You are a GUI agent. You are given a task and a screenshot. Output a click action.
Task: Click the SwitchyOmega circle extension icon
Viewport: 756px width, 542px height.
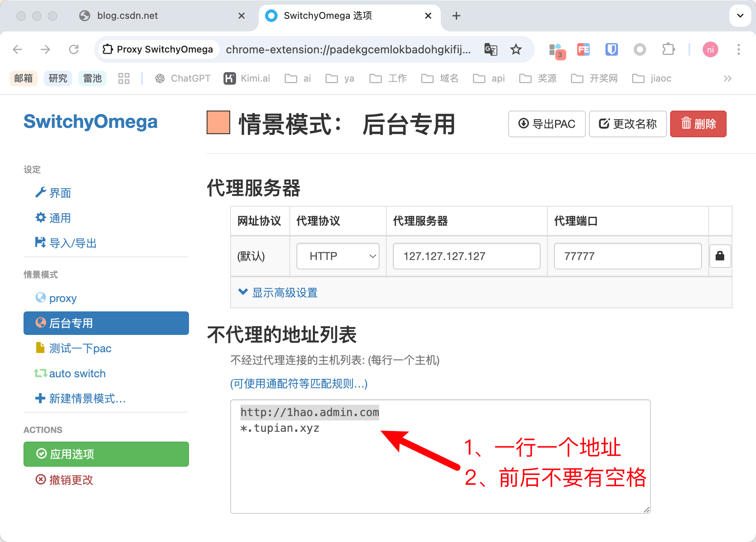(640, 49)
